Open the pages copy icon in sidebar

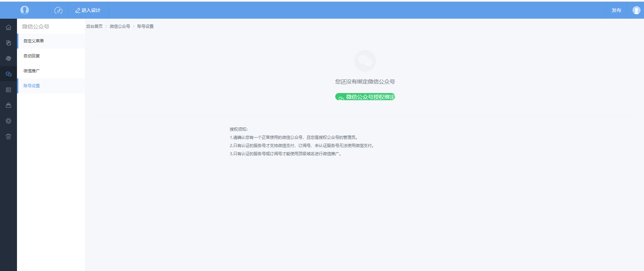[8, 43]
